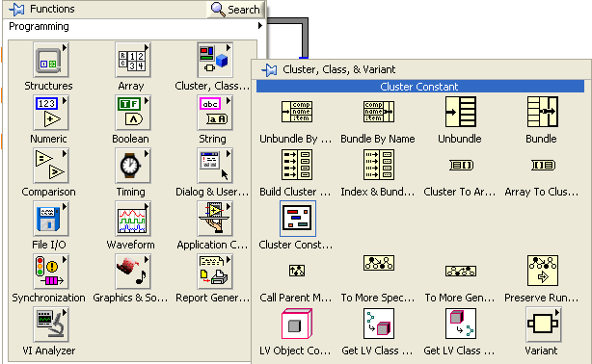The height and width of the screenshot is (364, 592).
Task: Open the Numeric subpalette
Action: (x=50, y=113)
